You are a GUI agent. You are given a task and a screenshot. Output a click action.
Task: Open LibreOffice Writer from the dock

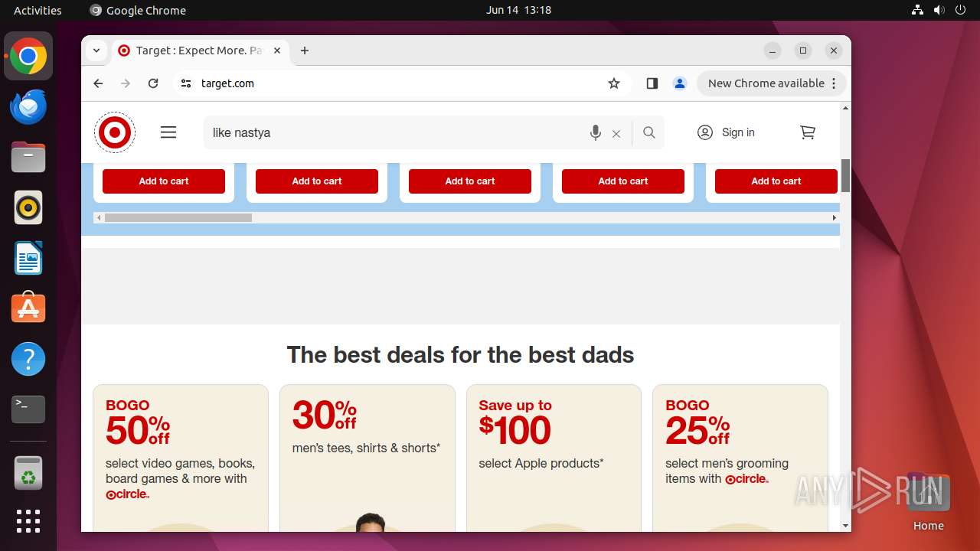coord(28,258)
